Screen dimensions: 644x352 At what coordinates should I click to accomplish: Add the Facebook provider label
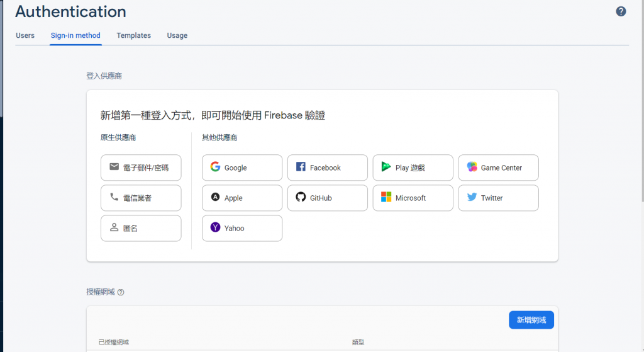325,167
